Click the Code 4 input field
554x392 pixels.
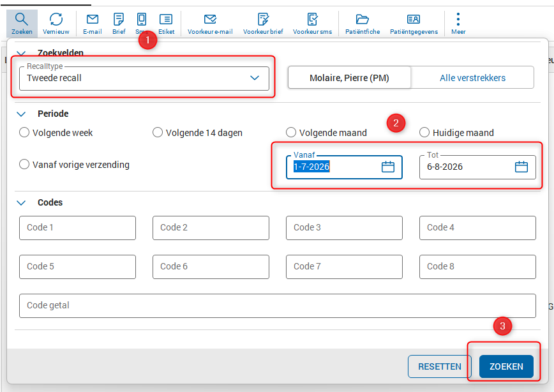(x=477, y=228)
